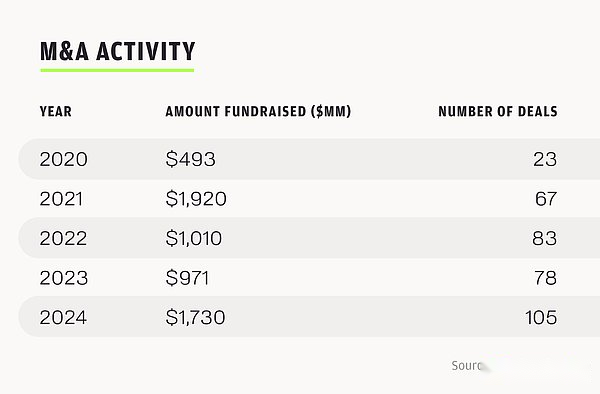Click the $1,730 amount cell
Image resolution: width=600 pixels, height=394 pixels.
tap(196, 317)
